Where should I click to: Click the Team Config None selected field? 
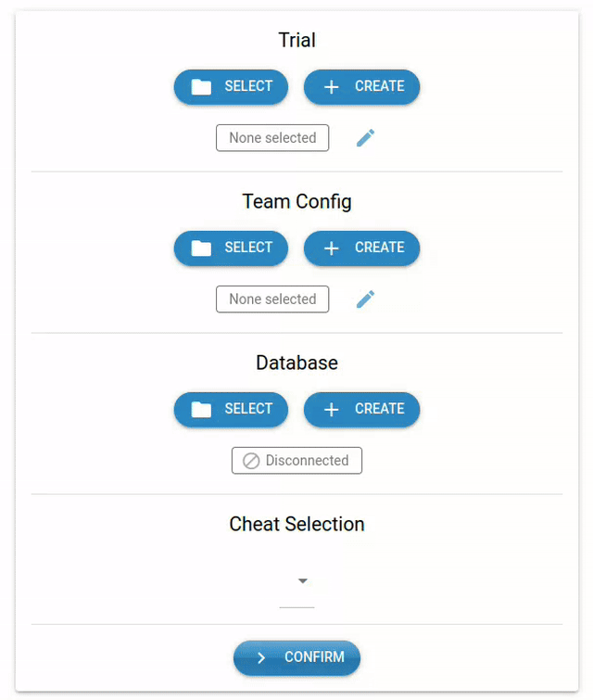[272, 299]
